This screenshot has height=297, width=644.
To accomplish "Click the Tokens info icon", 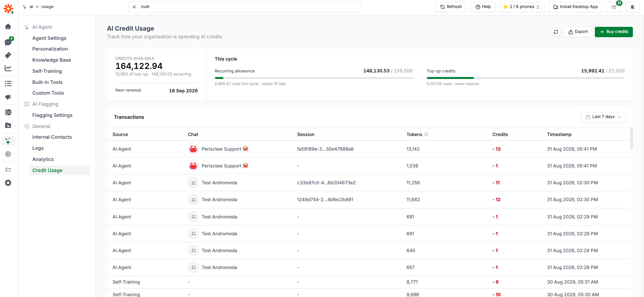I will tap(426, 135).
